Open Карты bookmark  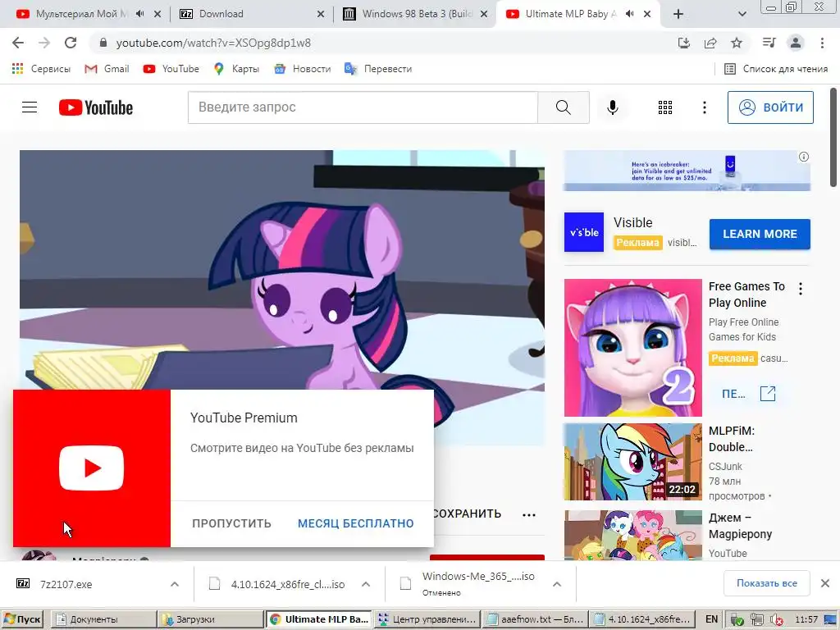coord(236,69)
